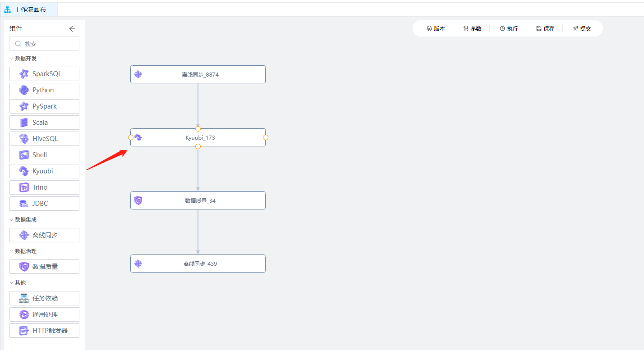
Task: Click the JDBC database icon
Action: 24,204
